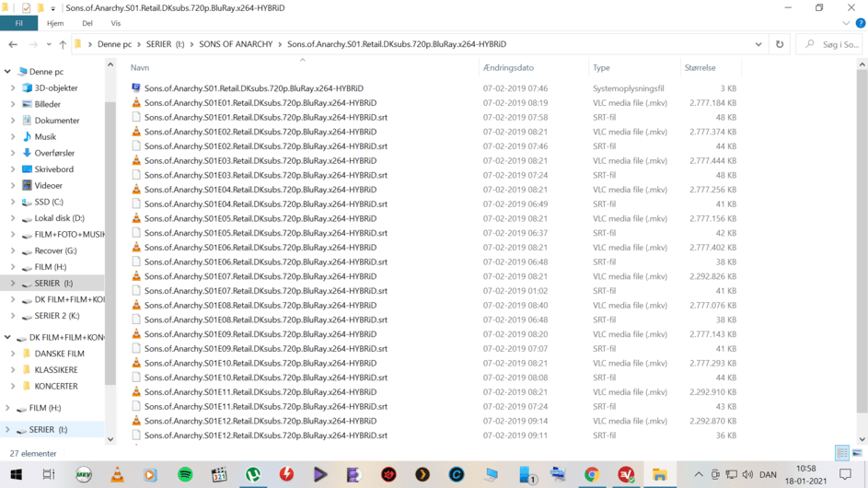The height and width of the screenshot is (488, 868).
Task: Select the S01E01 .srt subtitle file icon
Action: pyautogui.click(x=136, y=117)
